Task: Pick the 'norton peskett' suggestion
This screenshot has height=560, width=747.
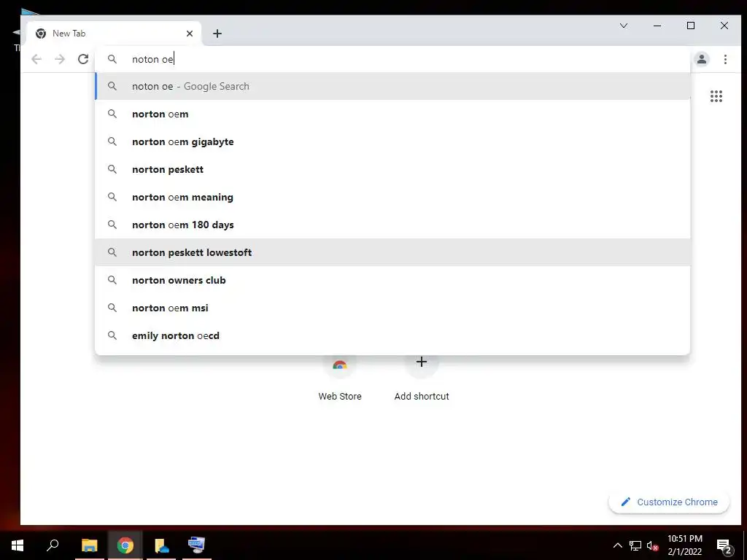Action: click(392, 169)
